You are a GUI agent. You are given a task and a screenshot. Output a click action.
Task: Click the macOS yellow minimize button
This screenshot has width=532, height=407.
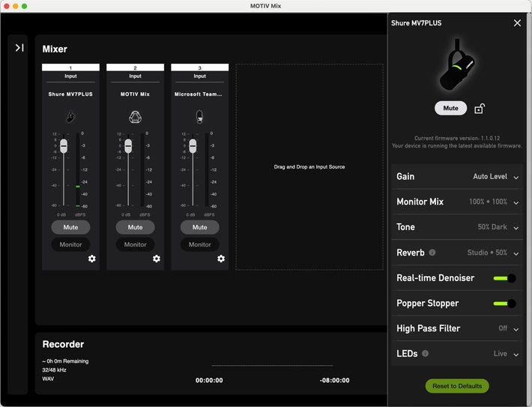point(15,6)
